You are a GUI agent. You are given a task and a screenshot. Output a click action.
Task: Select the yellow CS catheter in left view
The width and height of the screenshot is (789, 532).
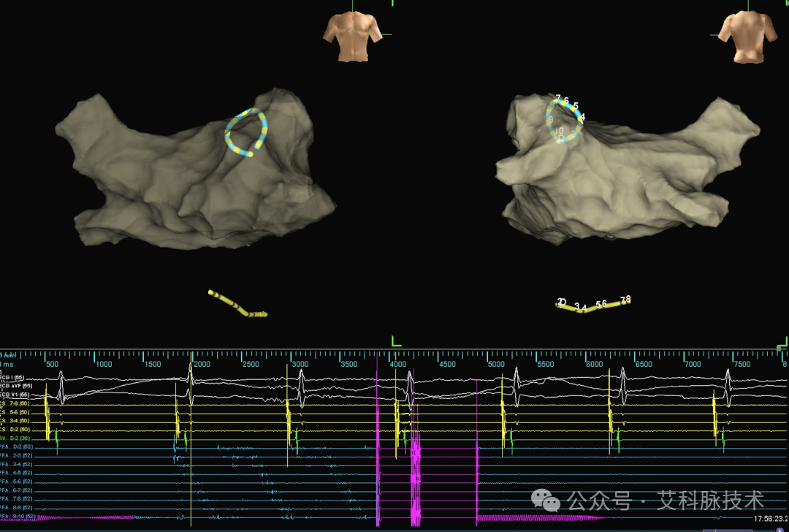click(x=237, y=303)
